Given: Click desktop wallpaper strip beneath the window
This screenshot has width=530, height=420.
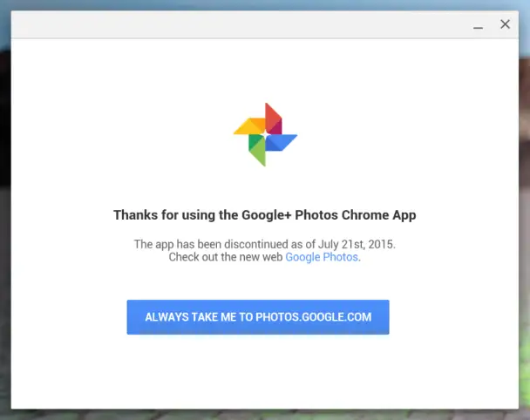Looking at the screenshot, I should coord(265,415).
